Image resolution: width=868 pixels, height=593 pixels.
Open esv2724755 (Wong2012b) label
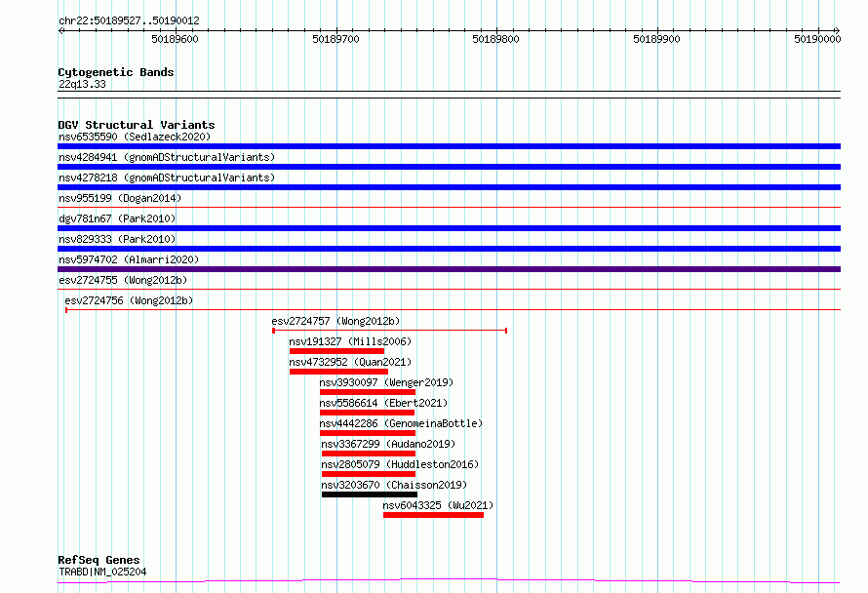click(x=123, y=280)
